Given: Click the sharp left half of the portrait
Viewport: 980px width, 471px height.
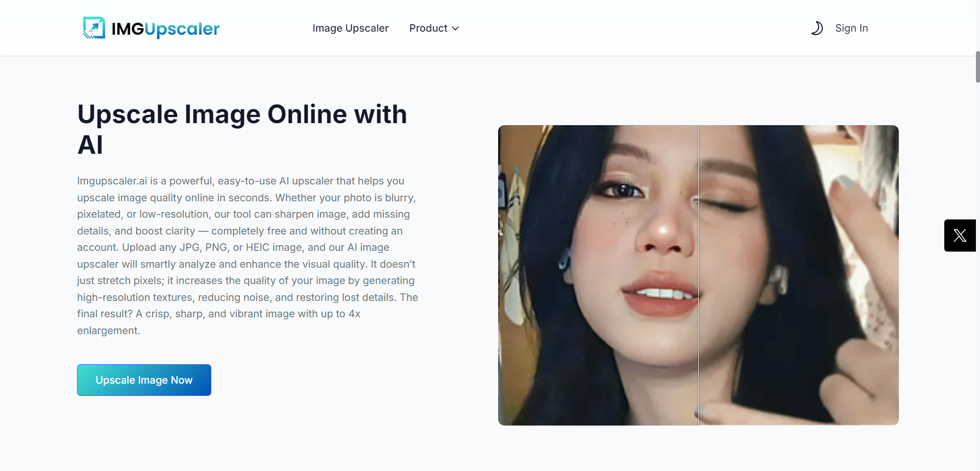Looking at the screenshot, I should [x=598, y=275].
